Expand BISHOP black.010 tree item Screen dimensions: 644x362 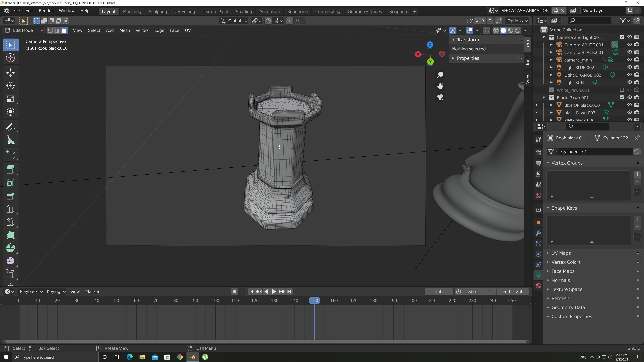(551, 105)
